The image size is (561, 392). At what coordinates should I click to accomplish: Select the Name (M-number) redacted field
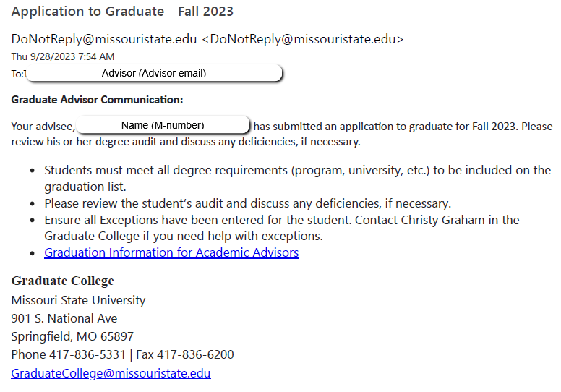[163, 125]
